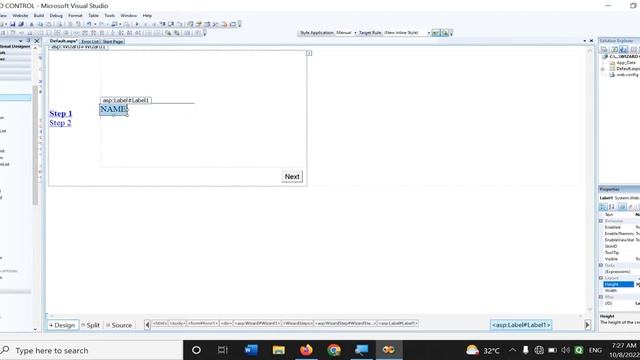Viewport: 640px width, 360px height.
Task: Open the Help menu
Action: coord(147,16)
